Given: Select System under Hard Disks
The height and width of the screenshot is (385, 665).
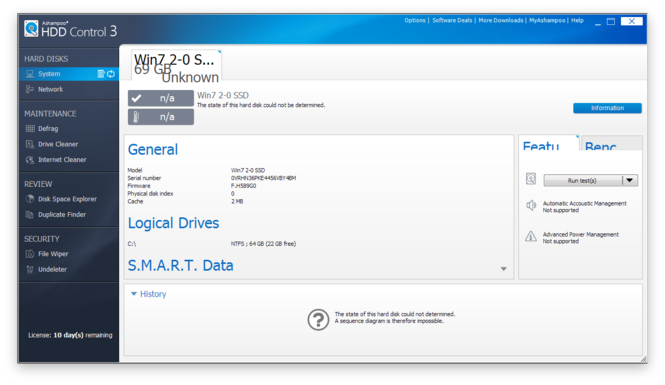Looking at the screenshot, I should coord(69,74).
